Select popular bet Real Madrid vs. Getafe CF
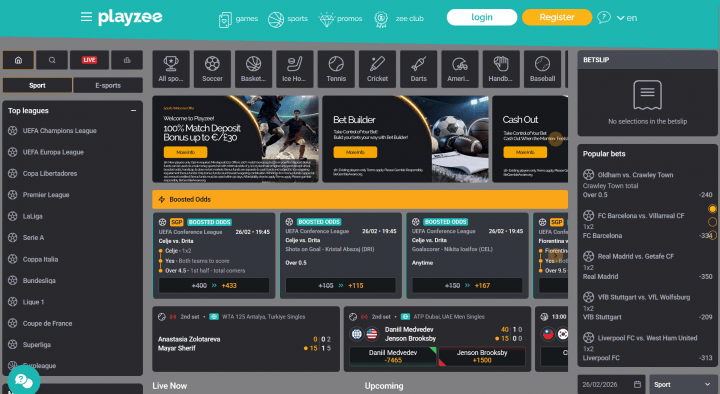 point(647,266)
